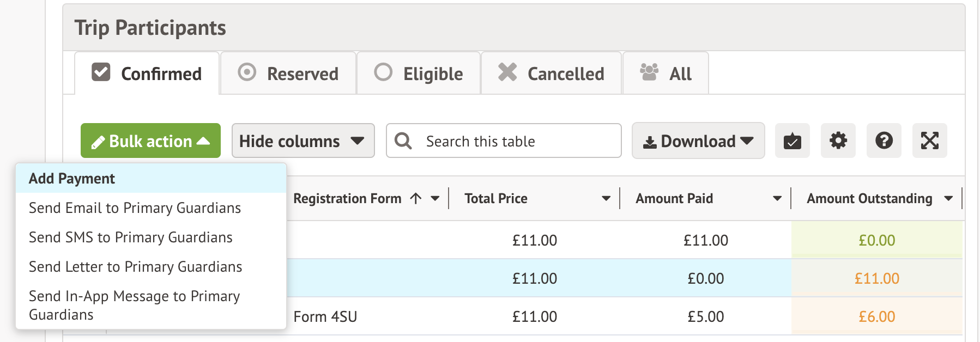Click the calendar check icon button
Viewport: 980px width, 342px height.
(792, 141)
